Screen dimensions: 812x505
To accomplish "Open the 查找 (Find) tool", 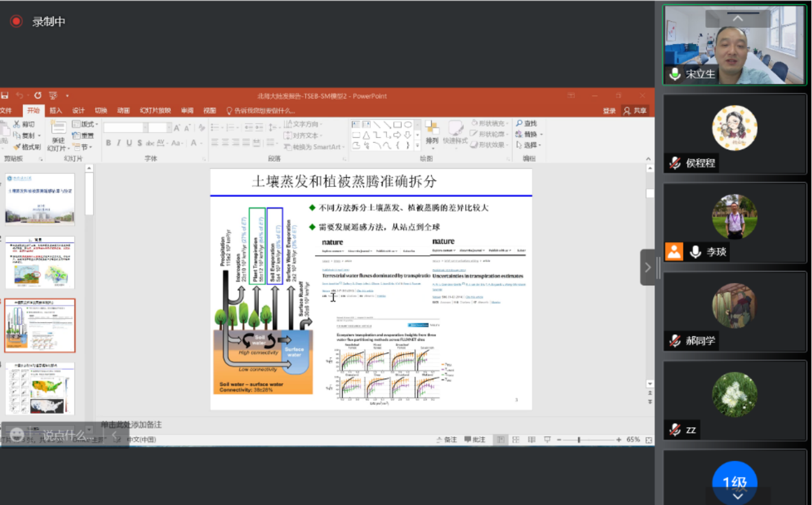I will tap(527, 123).
